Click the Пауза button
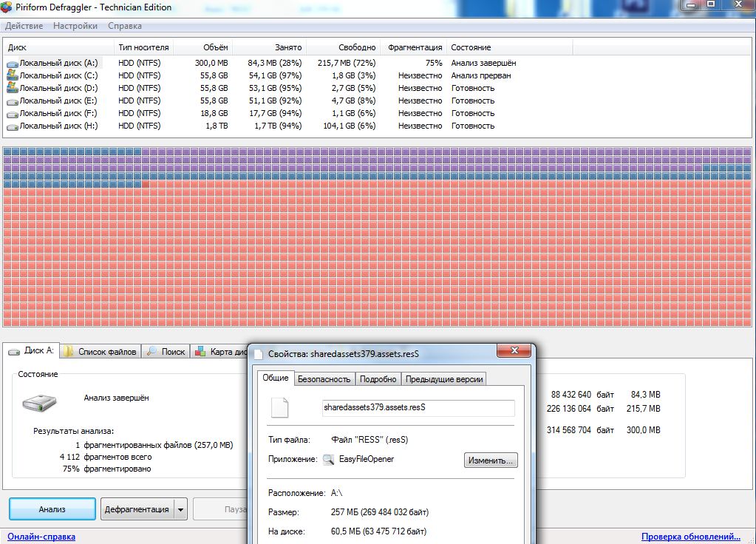 pos(221,509)
